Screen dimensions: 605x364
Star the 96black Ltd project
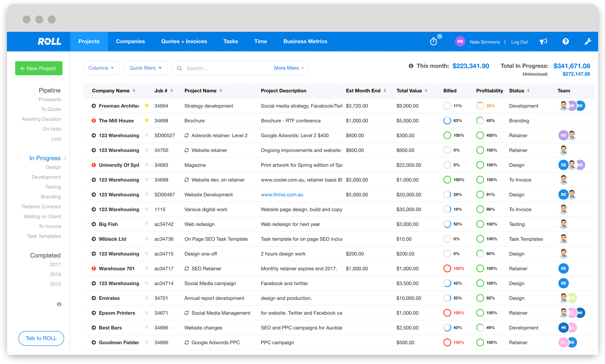tap(147, 238)
